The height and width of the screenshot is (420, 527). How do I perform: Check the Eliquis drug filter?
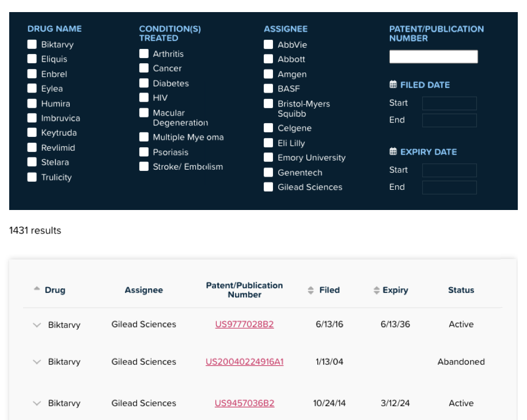(32, 59)
